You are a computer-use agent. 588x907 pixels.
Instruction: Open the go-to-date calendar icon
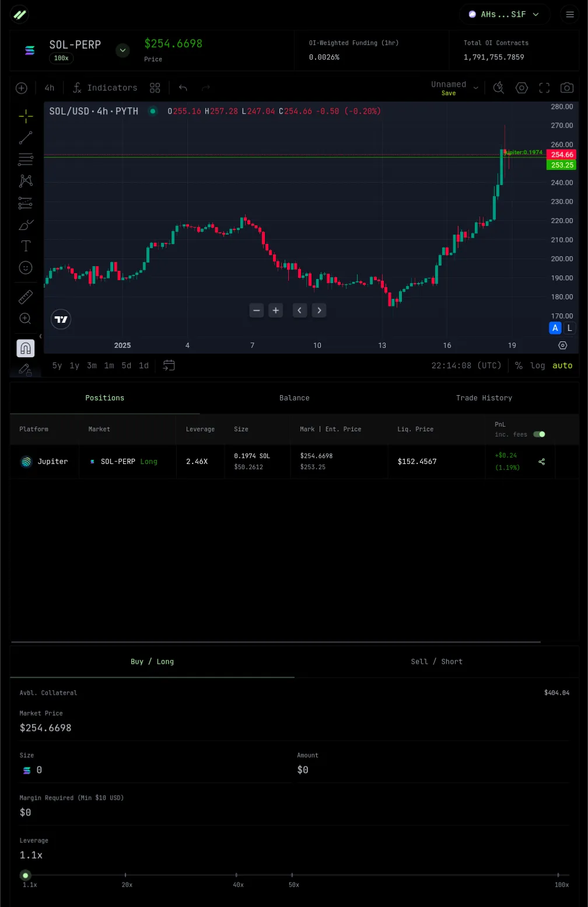click(169, 365)
